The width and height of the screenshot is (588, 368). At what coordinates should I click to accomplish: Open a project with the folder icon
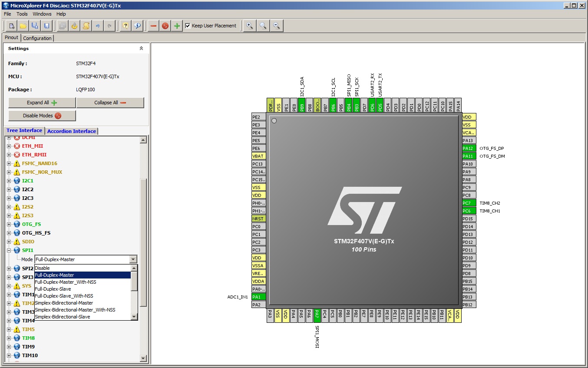coord(23,26)
